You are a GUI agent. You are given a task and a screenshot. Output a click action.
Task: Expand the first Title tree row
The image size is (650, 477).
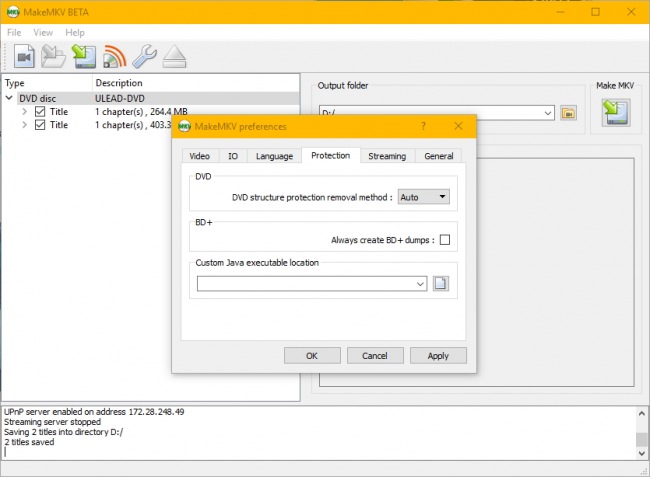tap(24, 111)
